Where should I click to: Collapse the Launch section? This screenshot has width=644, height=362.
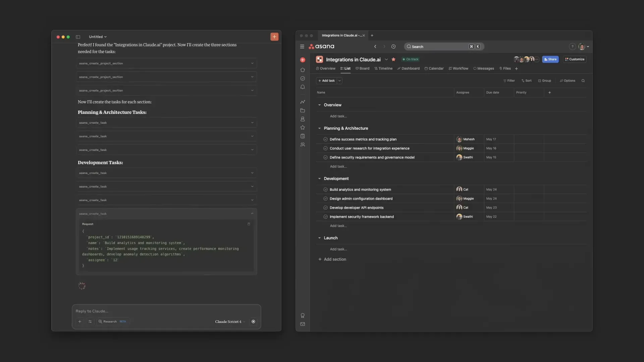(319, 238)
